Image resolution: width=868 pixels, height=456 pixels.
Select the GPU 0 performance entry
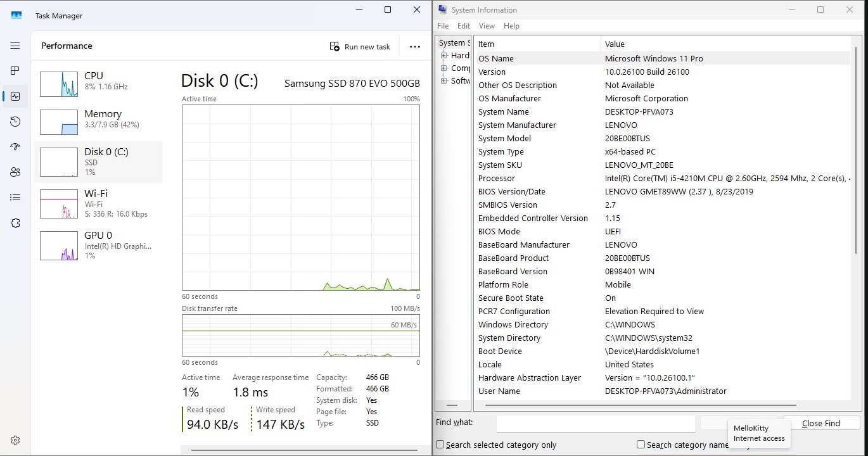98,245
